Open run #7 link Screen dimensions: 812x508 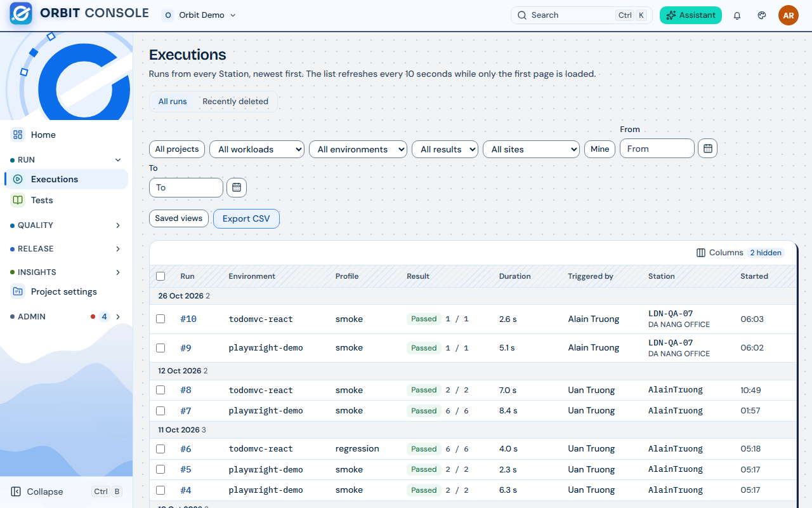coord(186,411)
